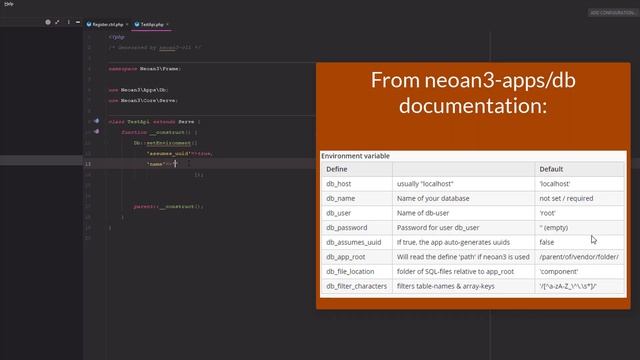640x360 pixels.
Task: Click the locate-file target icon in project panel
Action: [x=48, y=22]
